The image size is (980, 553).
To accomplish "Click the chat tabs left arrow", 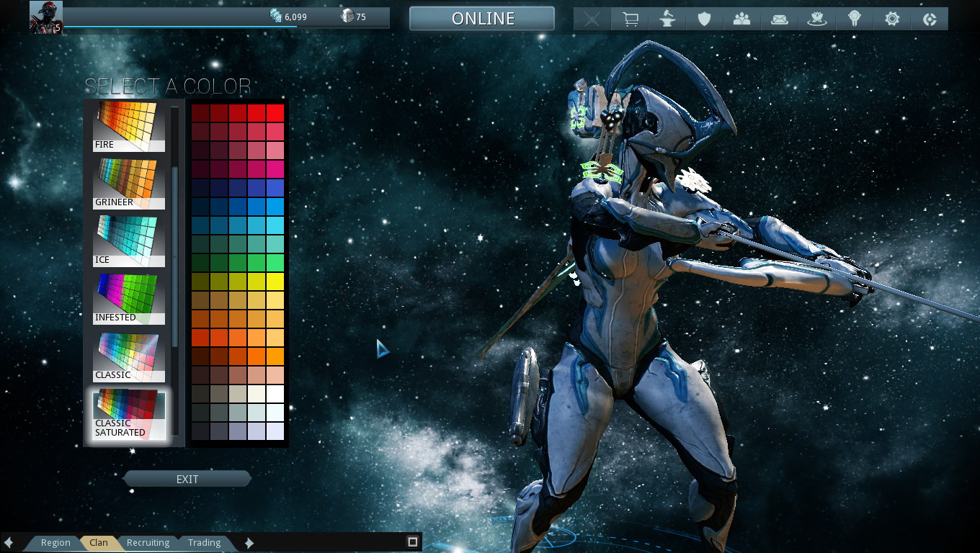I will coord(9,543).
